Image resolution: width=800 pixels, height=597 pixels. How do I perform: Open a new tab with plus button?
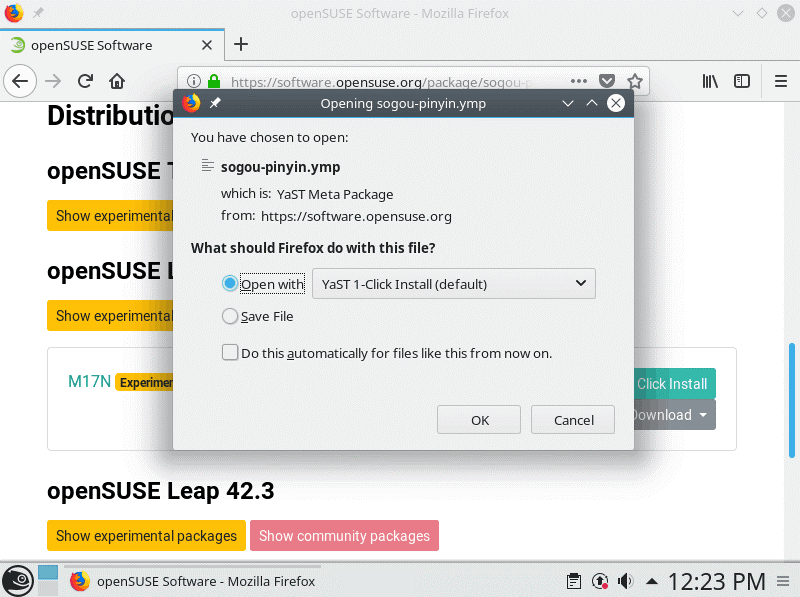click(x=241, y=44)
